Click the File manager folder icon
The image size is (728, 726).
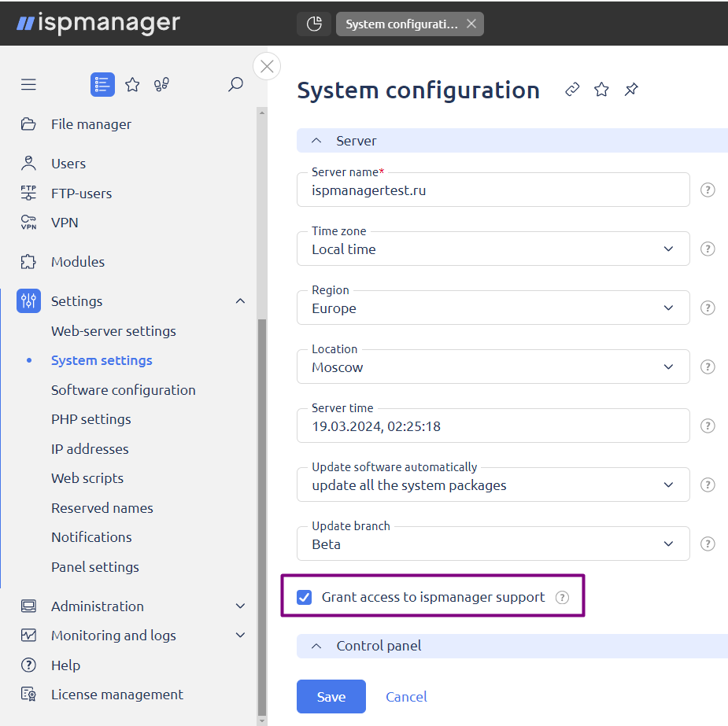pyautogui.click(x=28, y=123)
